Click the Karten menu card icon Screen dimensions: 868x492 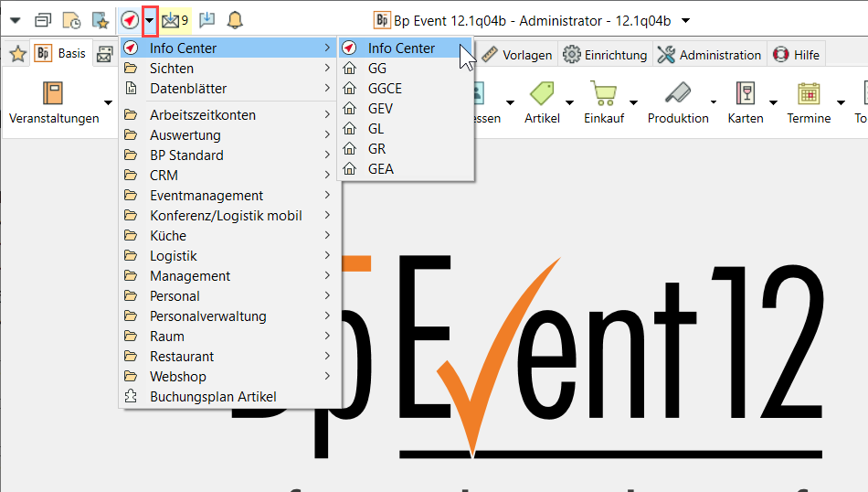(x=745, y=94)
